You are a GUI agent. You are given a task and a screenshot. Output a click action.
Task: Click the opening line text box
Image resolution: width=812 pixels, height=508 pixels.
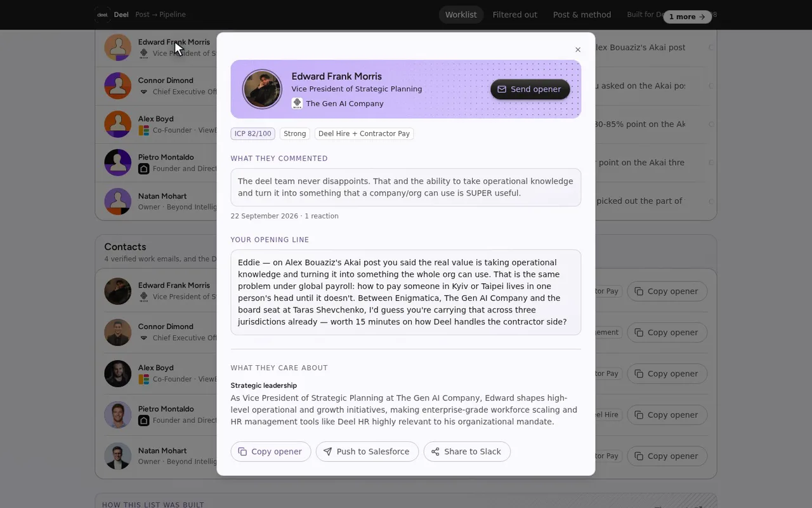click(x=406, y=292)
